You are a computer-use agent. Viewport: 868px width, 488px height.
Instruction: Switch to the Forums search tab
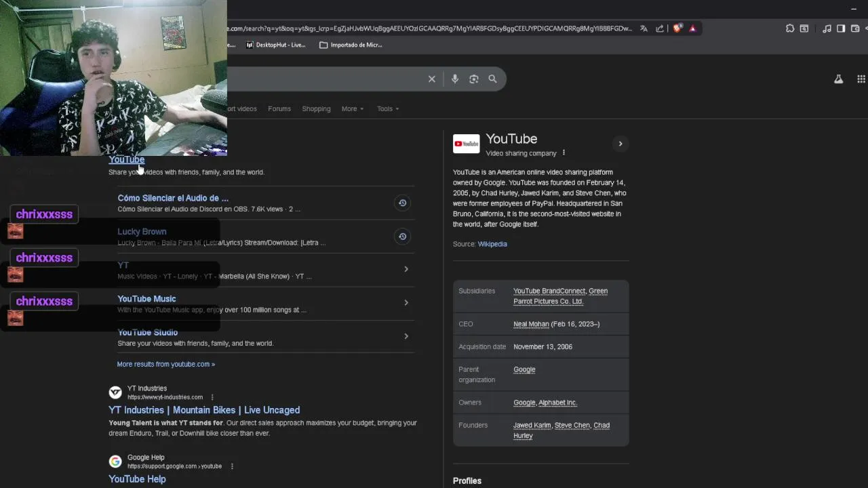[279, 109]
